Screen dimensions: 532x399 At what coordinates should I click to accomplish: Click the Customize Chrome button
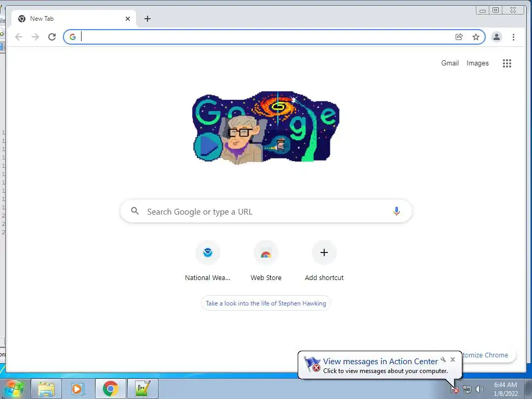coord(488,355)
